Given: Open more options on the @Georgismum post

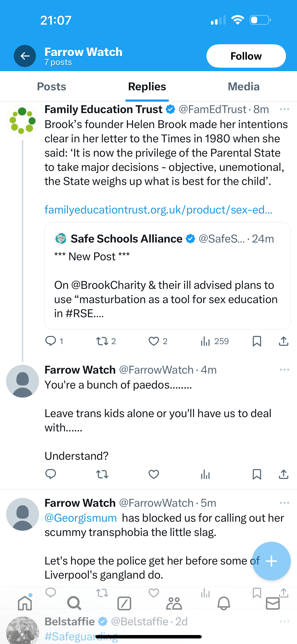Looking at the screenshot, I should [284, 503].
